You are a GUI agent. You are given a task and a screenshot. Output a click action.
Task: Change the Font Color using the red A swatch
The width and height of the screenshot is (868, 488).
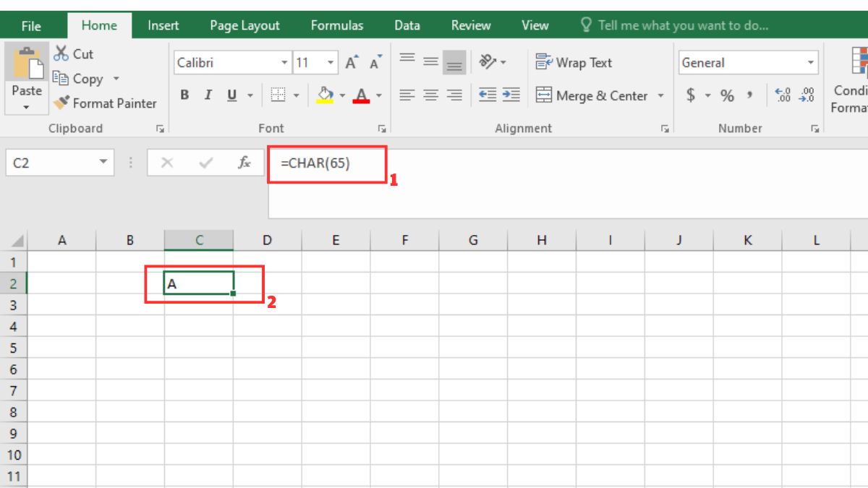[x=360, y=95]
